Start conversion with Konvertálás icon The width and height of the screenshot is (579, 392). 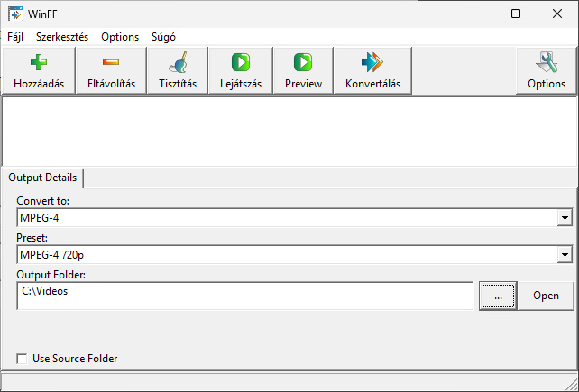(372, 63)
